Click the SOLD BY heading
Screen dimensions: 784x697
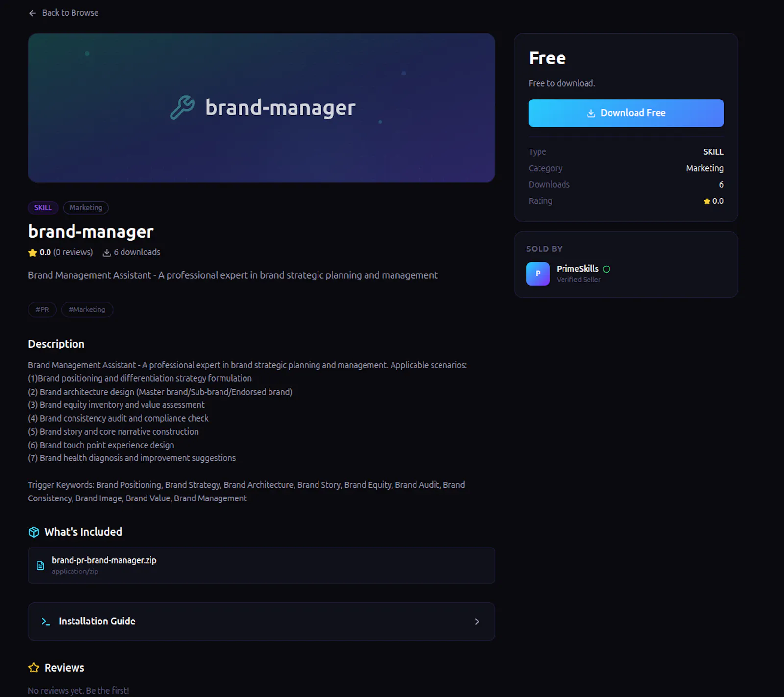click(x=544, y=249)
